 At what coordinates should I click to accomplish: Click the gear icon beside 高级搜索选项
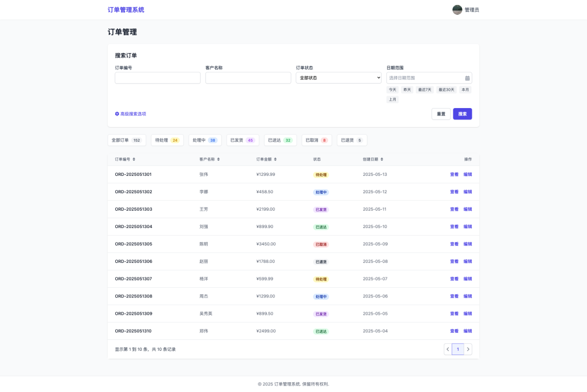[117, 113]
